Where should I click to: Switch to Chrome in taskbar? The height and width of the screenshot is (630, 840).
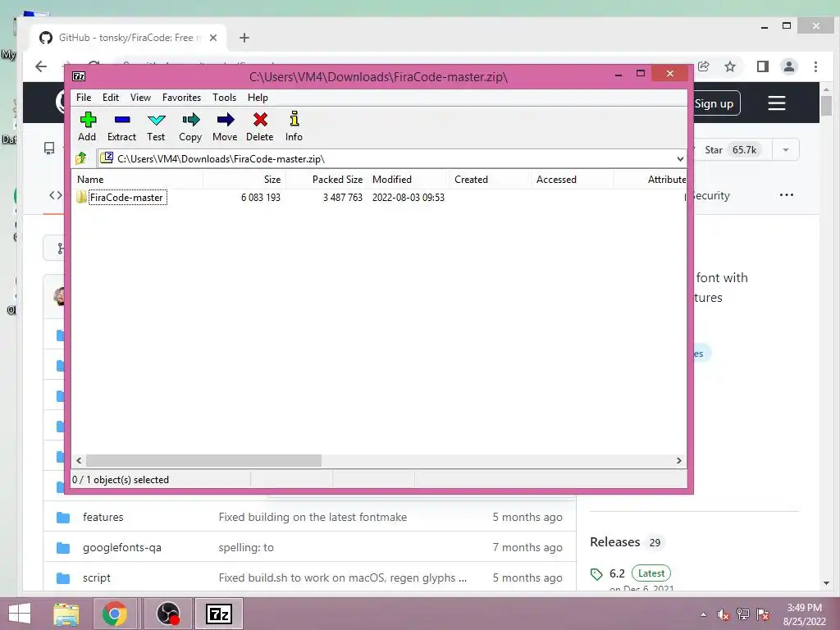point(115,614)
